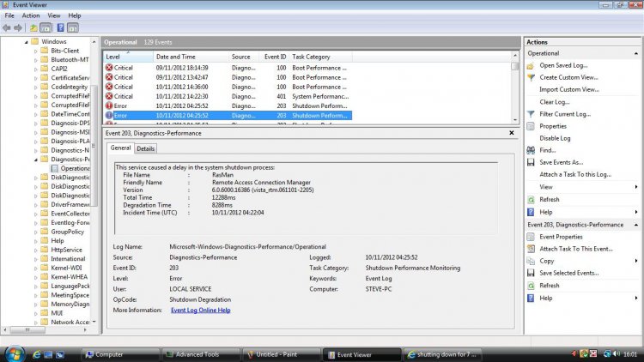
Task: Click Disable Log action
Action: pyautogui.click(x=555, y=138)
